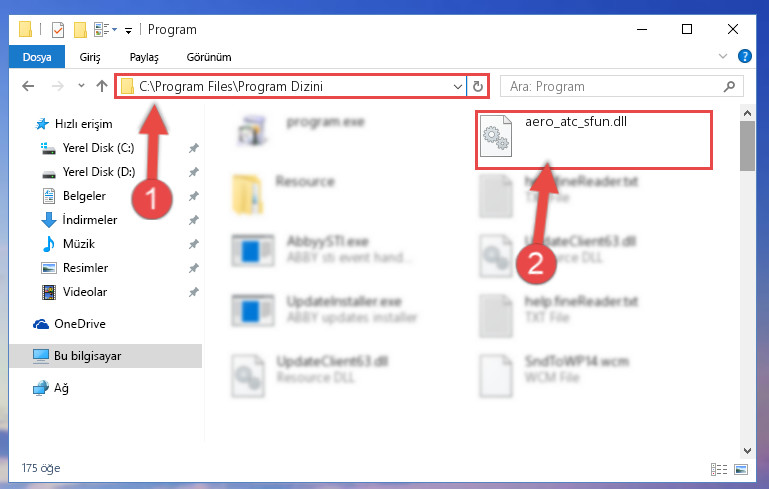This screenshot has width=769, height=489.
Task: Switch to details list view icon
Action: click(x=718, y=469)
